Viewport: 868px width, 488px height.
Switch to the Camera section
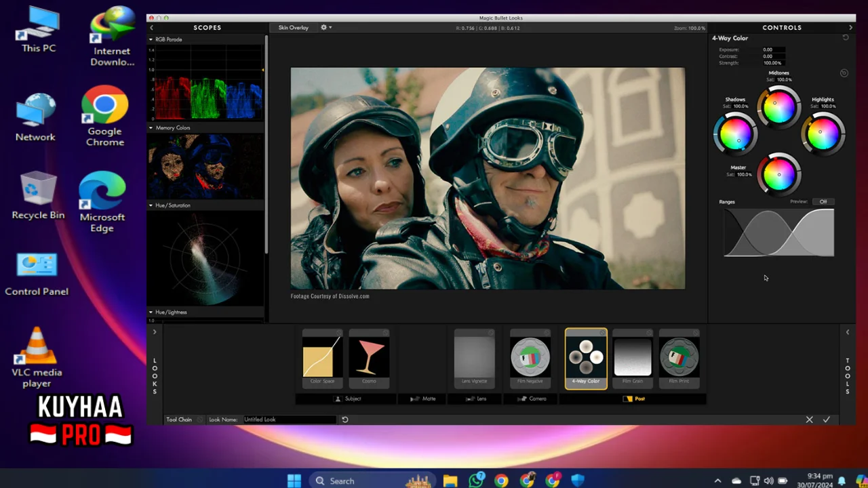(x=532, y=399)
